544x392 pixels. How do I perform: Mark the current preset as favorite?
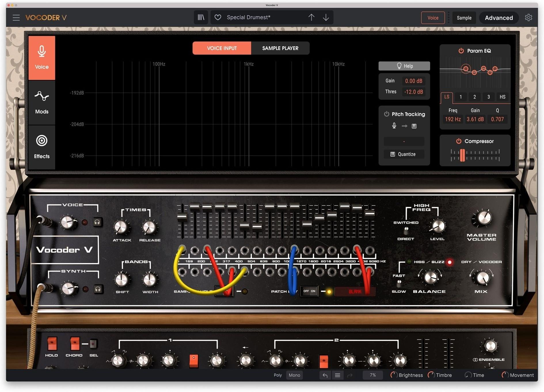[x=218, y=17]
